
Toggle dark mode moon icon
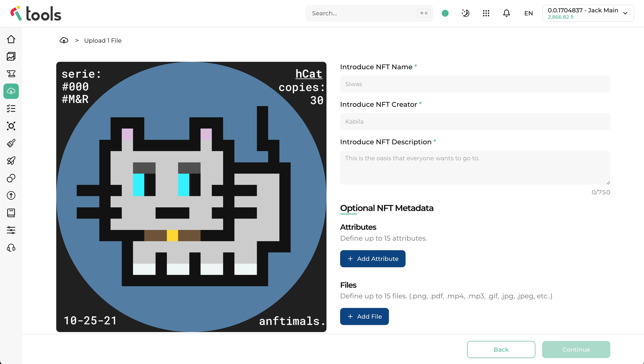465,13
